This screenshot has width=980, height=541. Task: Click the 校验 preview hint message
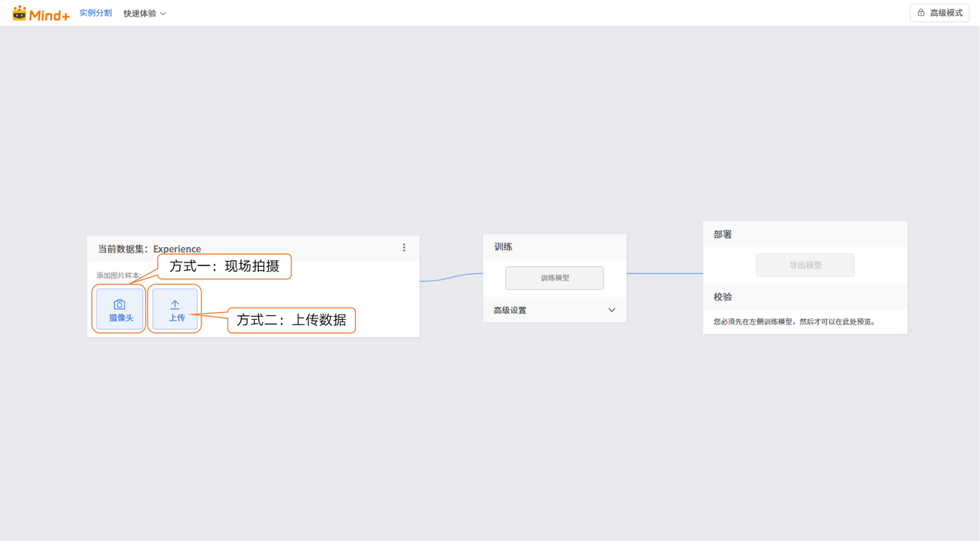pos(794,321)
